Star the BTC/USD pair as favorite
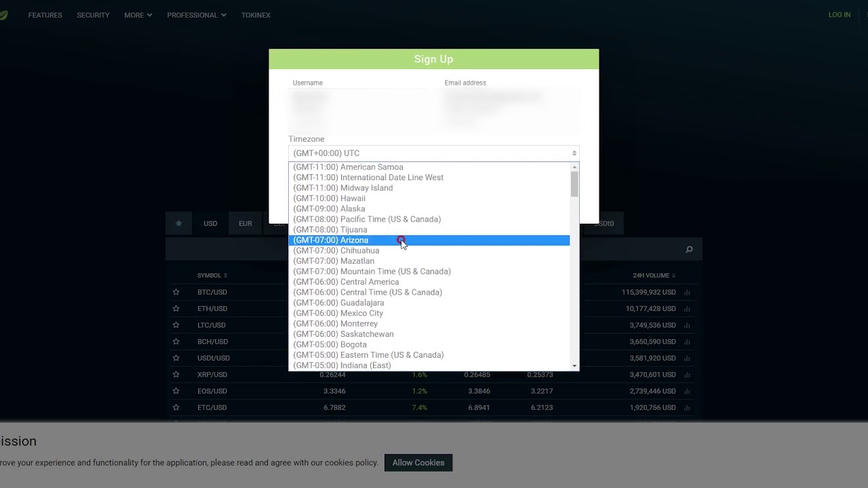The width and height of the screenshot is (868, 488). (176, 292)
